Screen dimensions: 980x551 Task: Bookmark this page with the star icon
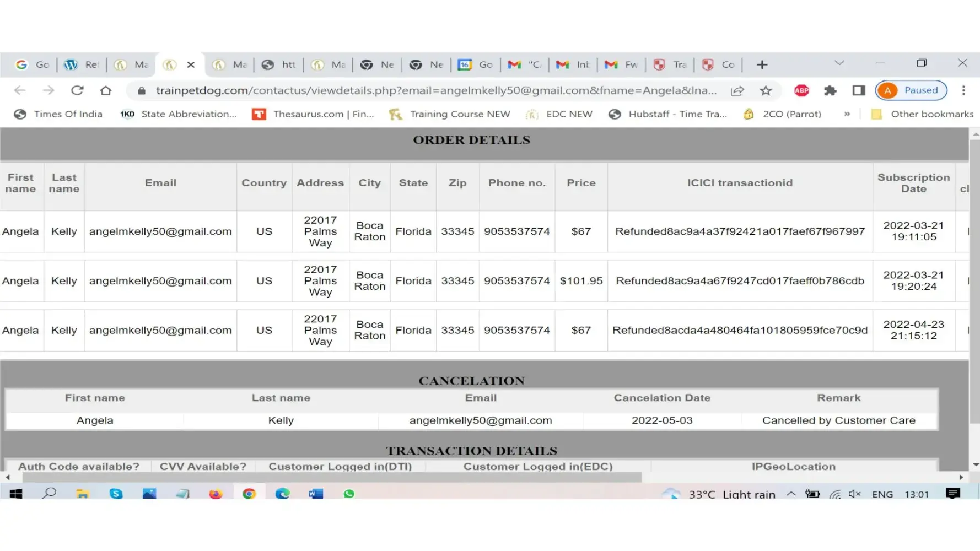(766, 90)
